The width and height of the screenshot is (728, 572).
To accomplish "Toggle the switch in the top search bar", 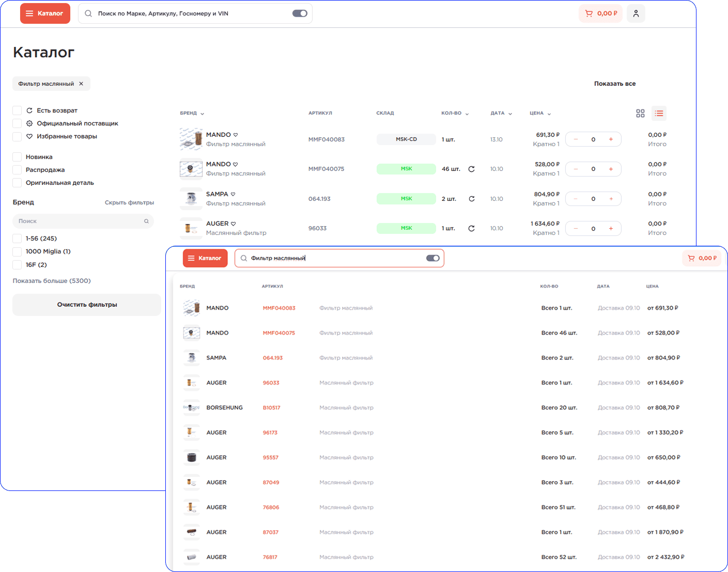I will tap(300, 13).
